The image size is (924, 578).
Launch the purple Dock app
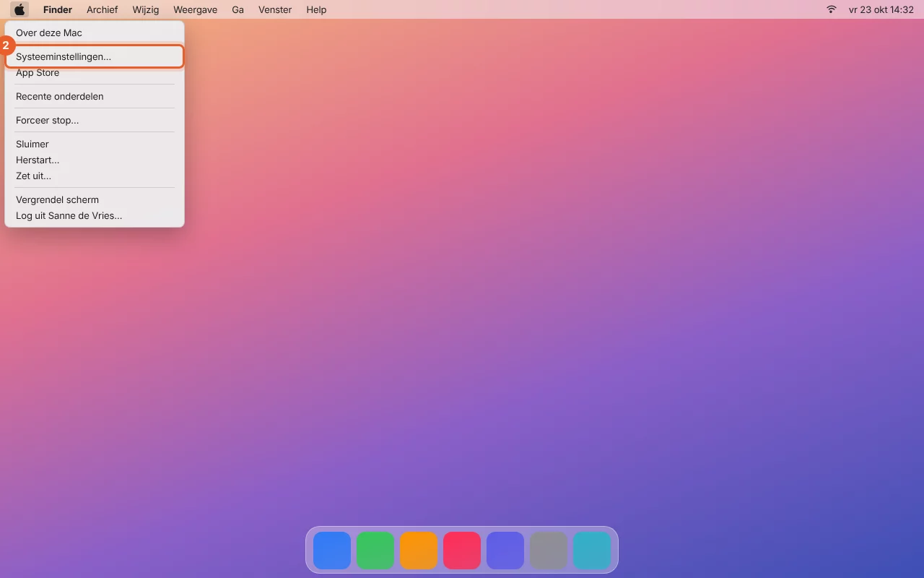505,551
